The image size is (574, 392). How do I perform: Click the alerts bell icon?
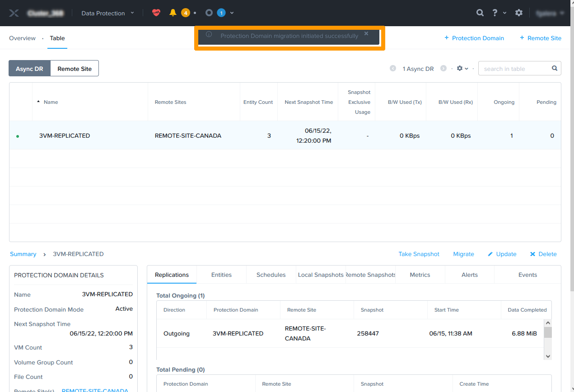(173, 13)
